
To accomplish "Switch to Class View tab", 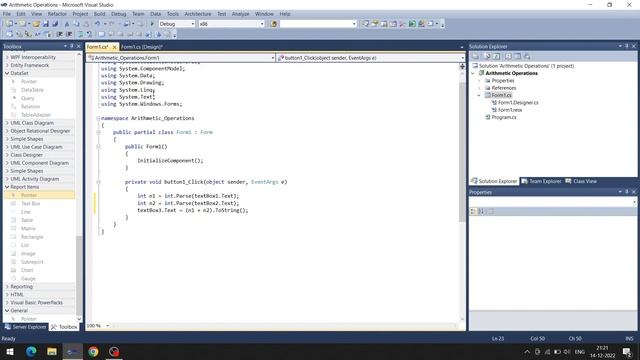I will (581, 181).
